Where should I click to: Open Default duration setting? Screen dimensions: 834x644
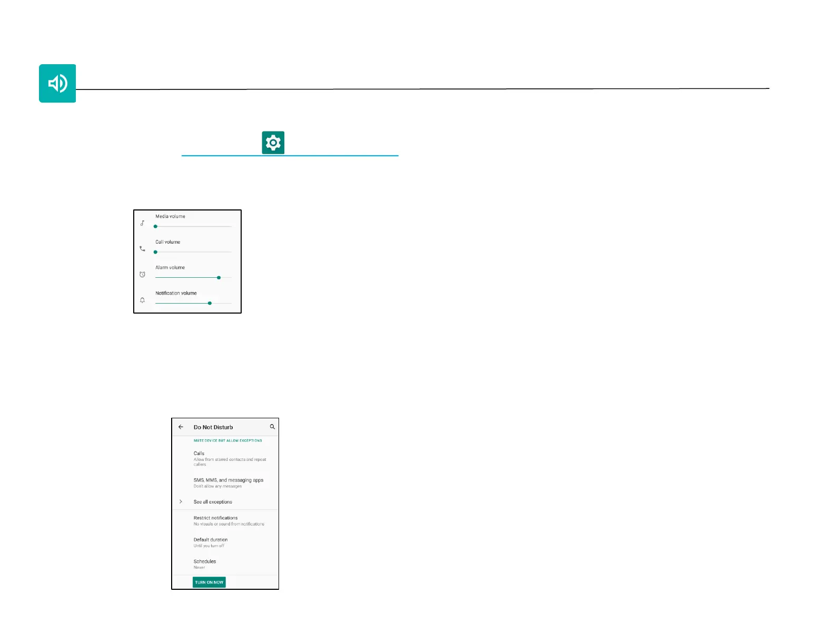(211, 542)
